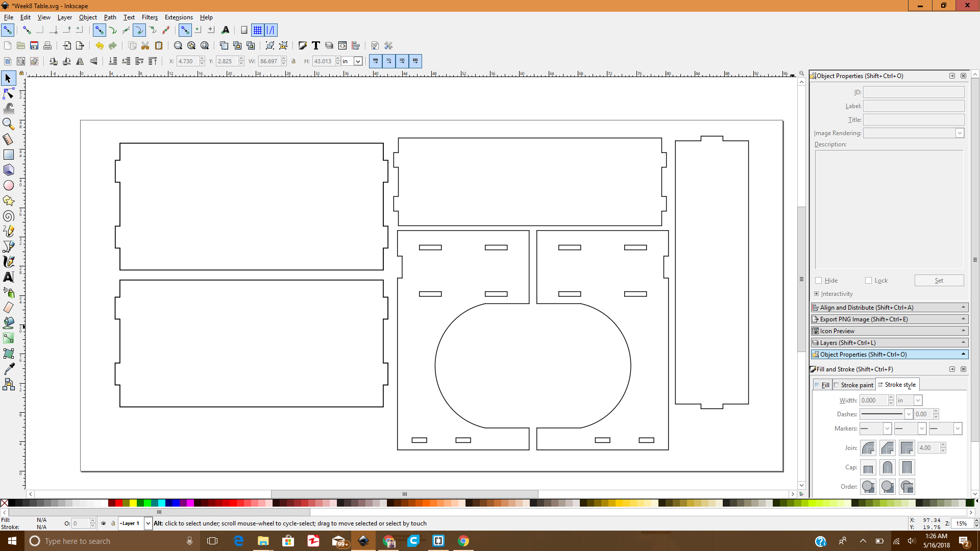Open the Dashes pattern dropdown
This screenshot has height=551, width=980.
[x=909, y=414]
